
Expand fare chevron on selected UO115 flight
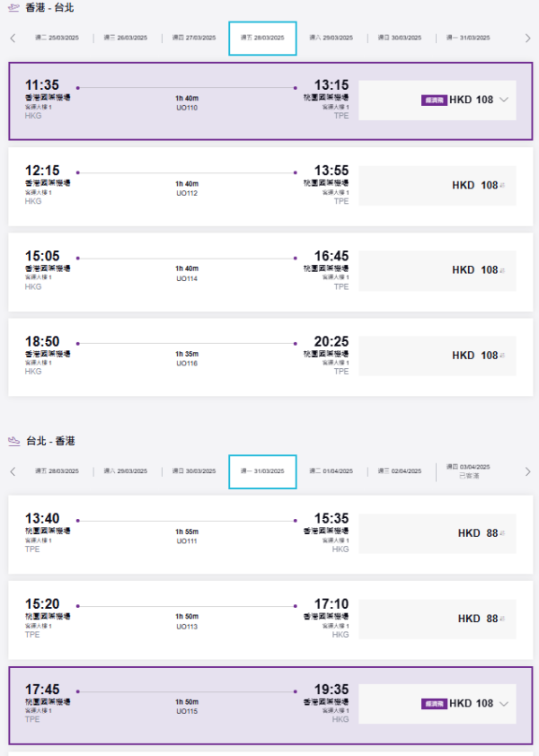tap(504, 704)
